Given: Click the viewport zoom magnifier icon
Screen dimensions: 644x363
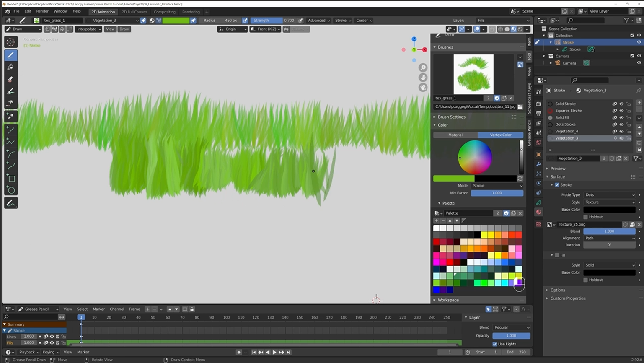Looking at the screenshot, I should coord(423,67).
